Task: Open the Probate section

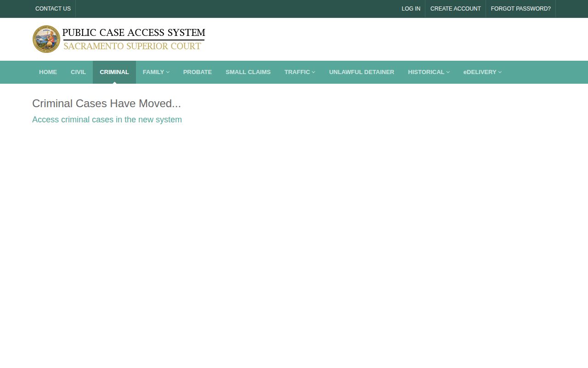Action: (x=198, y=72)
